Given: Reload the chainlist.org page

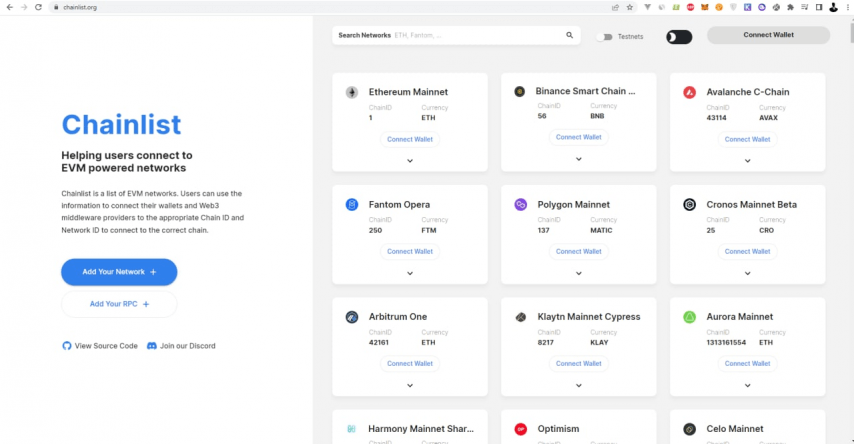Looking at the screenshot, I should [38, 7].
